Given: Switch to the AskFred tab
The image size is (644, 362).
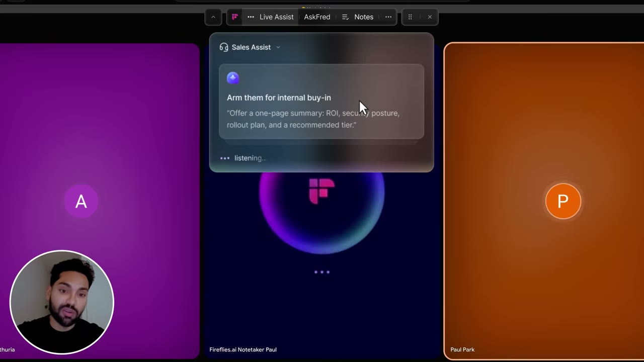Looking at the screenshot, I should (x=317, y=17).
